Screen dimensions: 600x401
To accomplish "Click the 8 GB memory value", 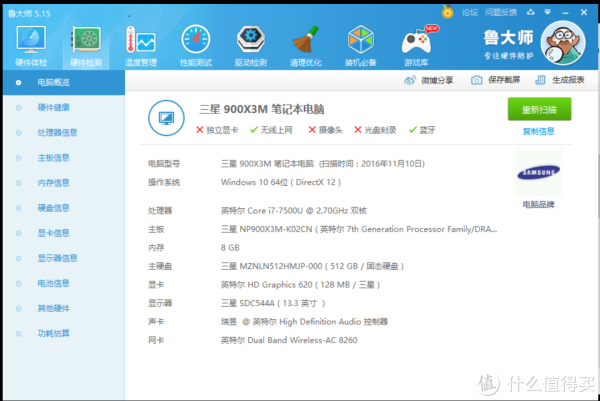I will 230,248.
